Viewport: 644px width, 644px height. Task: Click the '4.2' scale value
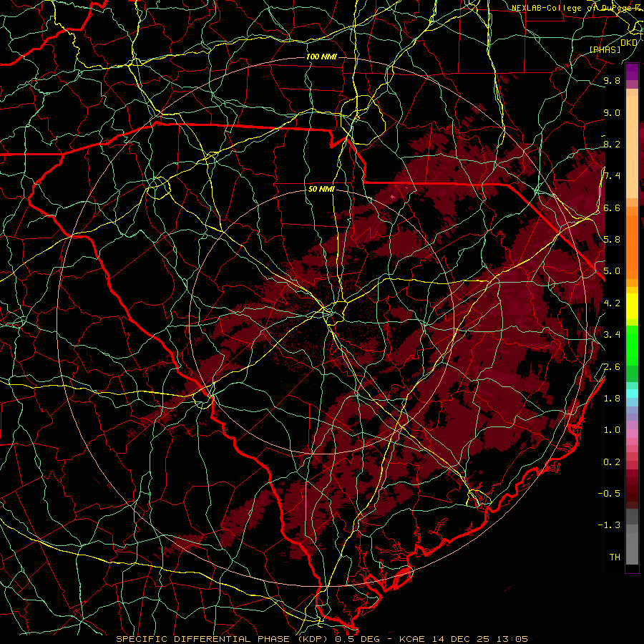click(612, 303)
